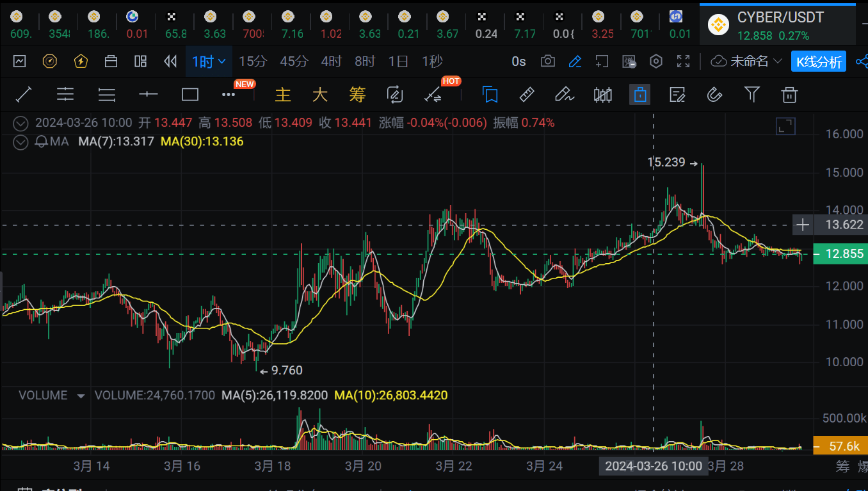Select the ruler measurement tool
The image size is (868, 491).
pyautogui.click(x=526, y=94)
